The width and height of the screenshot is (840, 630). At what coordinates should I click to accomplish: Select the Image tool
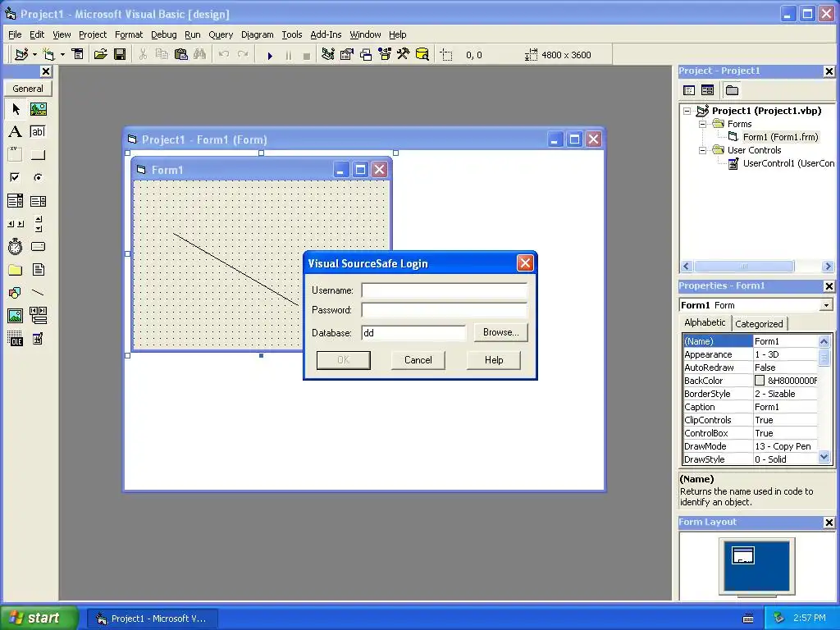tap(16, 316)
